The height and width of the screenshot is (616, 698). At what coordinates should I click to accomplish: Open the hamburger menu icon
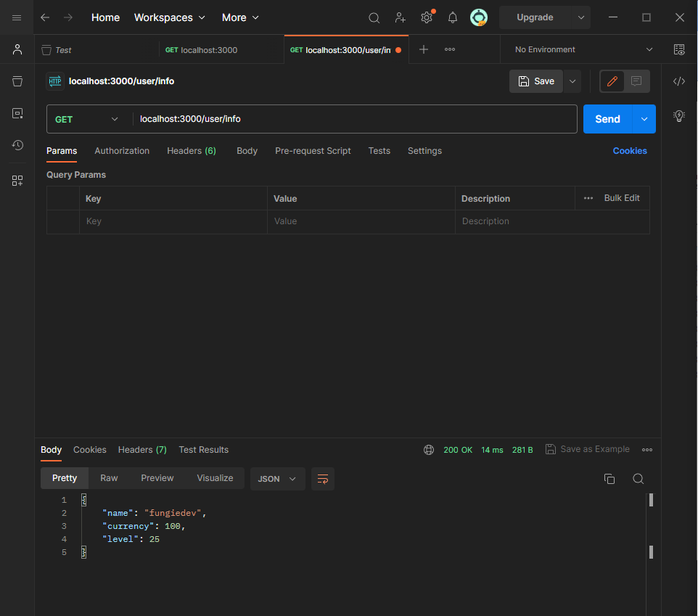(x=17, y=17)
